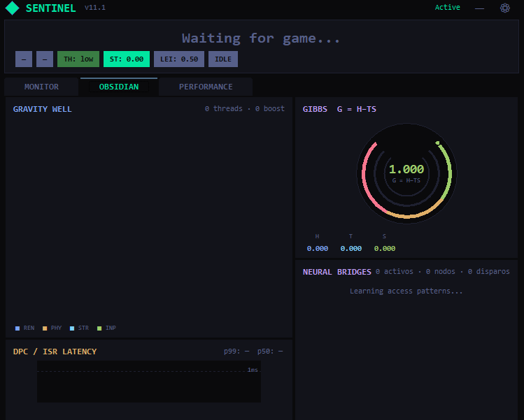Click the p99 latency readout

tap(236, 352)
